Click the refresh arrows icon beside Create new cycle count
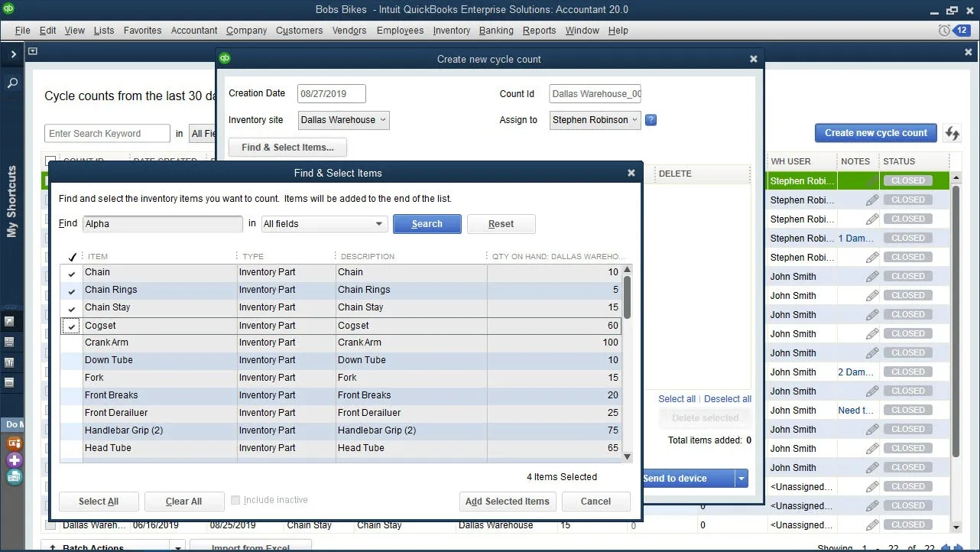 (952, 133)
